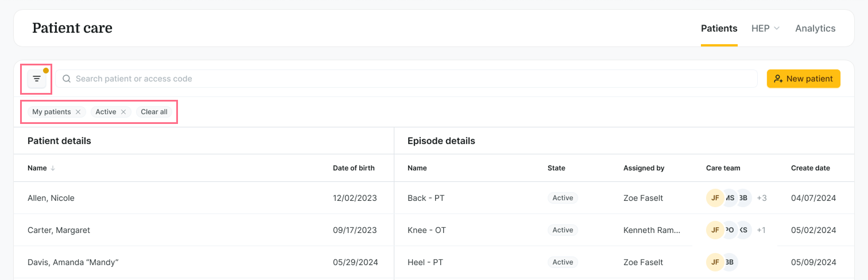This screenshot has width=868, height=280.
Task: Show +1 more care team members
Action: pos(761,230)
